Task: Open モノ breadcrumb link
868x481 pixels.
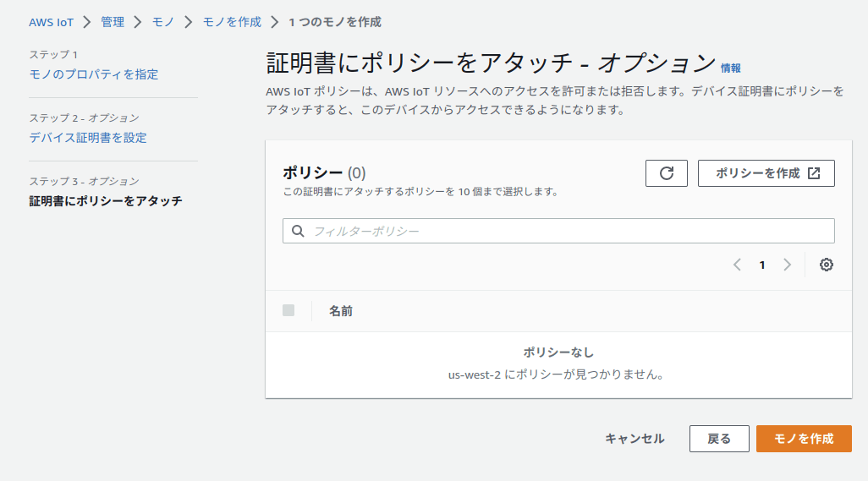Action: point(162,22)
